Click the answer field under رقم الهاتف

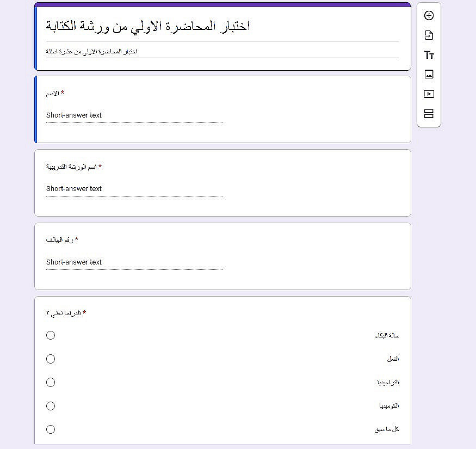(134, 262)
